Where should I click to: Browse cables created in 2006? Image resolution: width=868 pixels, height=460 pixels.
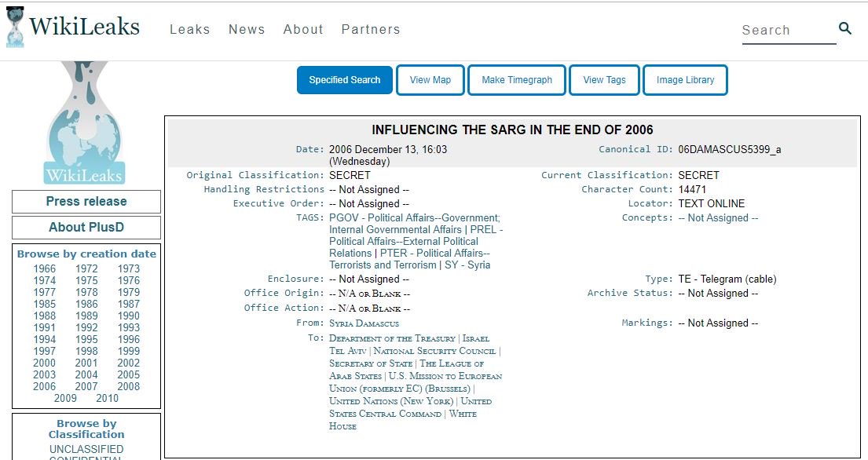coord(44,386)
